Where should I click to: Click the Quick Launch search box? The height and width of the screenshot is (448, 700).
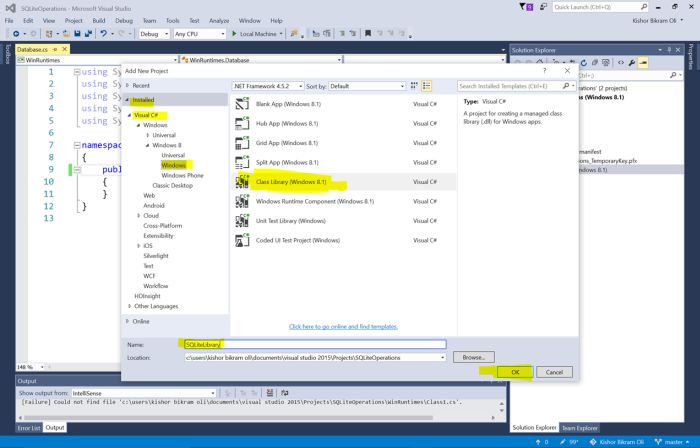click(600, 7)
